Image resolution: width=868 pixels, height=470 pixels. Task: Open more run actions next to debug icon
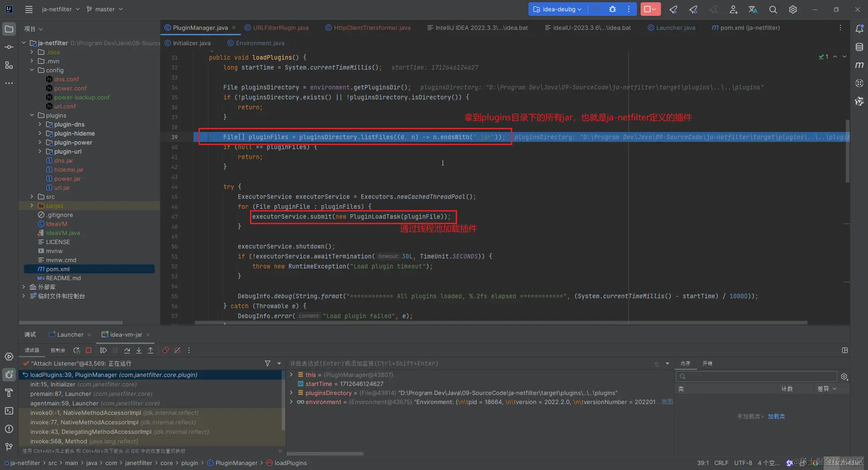629,9
